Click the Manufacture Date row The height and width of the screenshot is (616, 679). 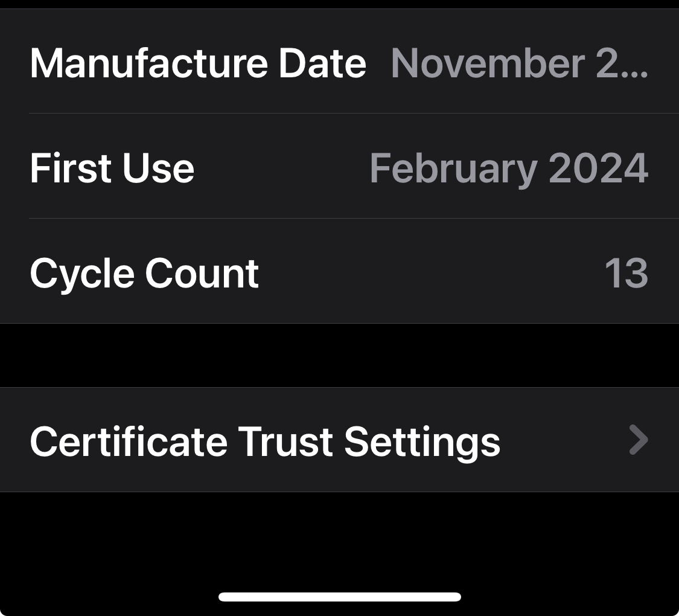(339, 63)
